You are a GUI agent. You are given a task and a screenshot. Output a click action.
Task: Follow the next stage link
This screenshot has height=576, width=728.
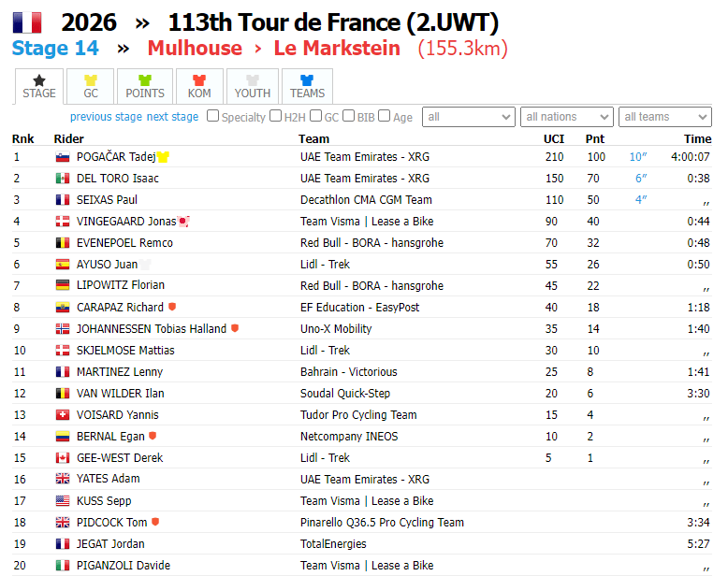tap(172, 117)
